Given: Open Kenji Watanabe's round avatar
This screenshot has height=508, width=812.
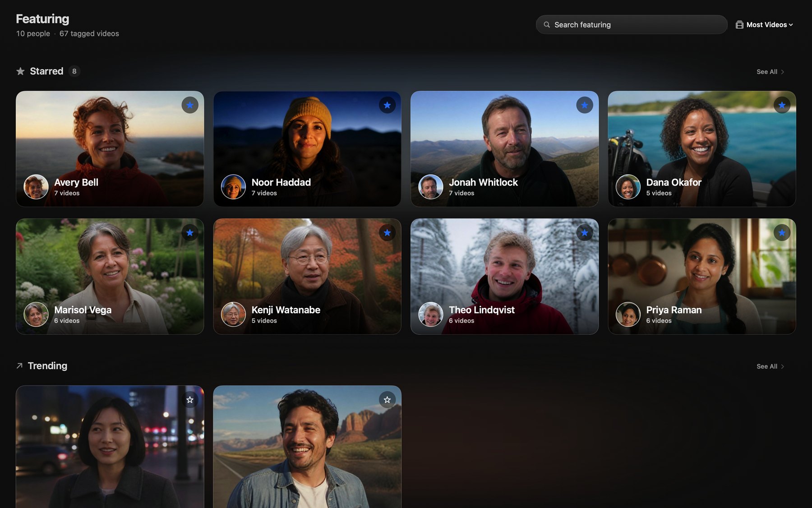Looking at the screenshot, I should click(233, 314).
